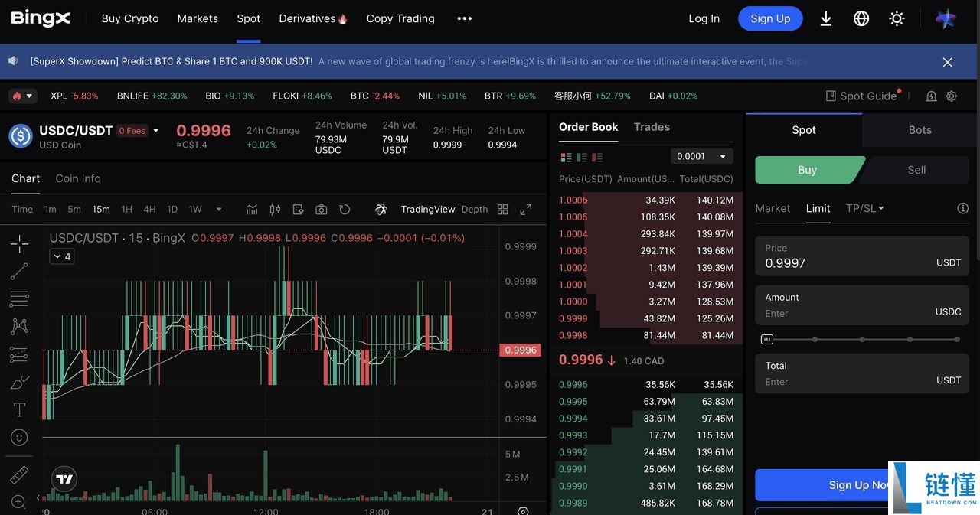Open chart axis settings gear
980x515 pixels.
523,510
